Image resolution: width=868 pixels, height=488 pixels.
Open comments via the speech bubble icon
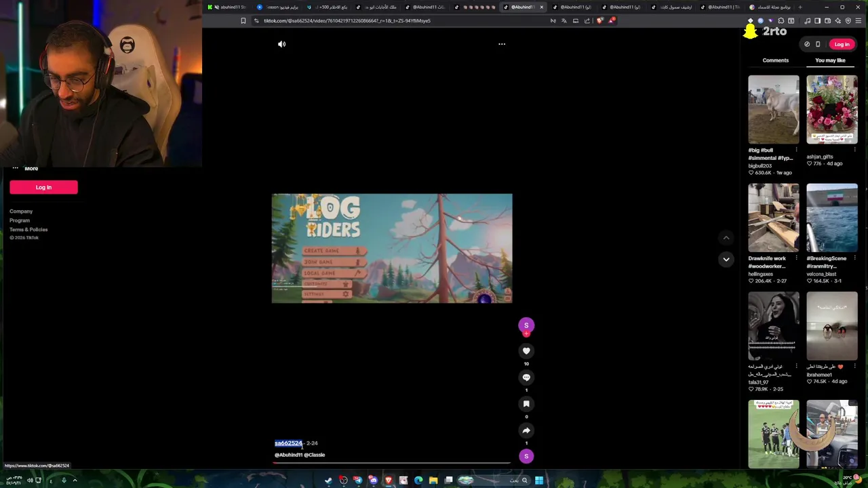click(x=526, y=378)
